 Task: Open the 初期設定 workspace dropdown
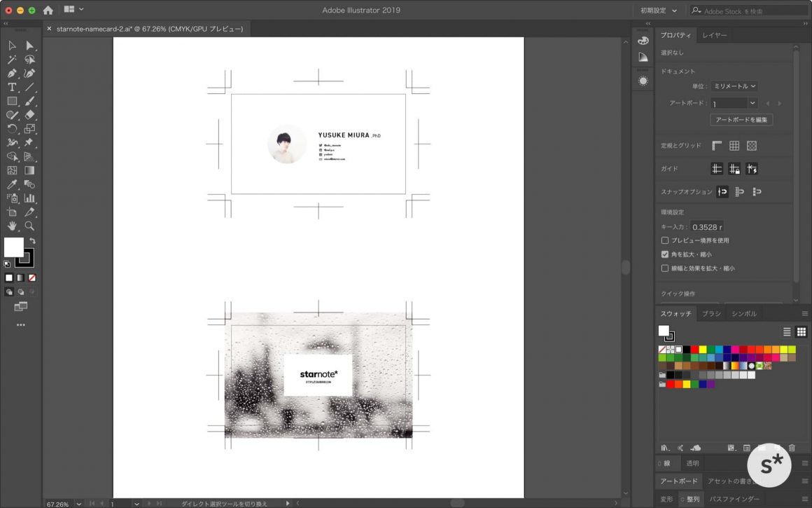(659, 11)
